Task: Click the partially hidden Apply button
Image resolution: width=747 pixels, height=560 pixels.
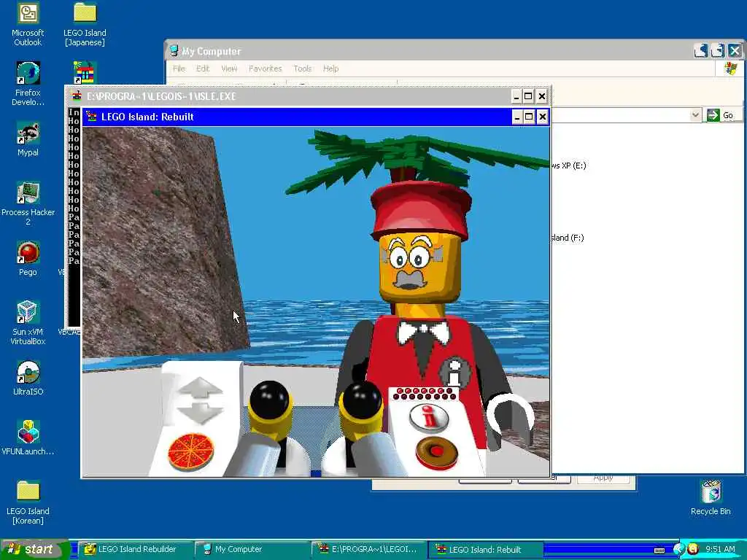Action: pos(603,478)
